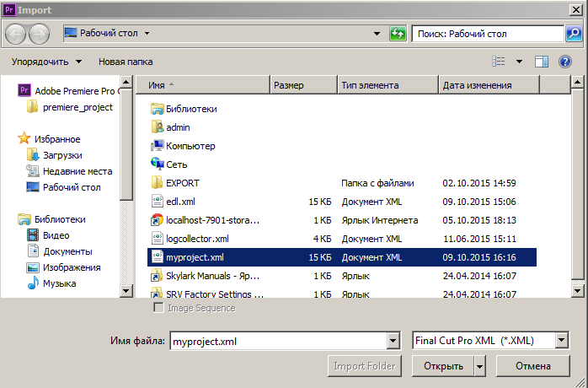Image resolution: width=588 pixels, height=388 pixels.
Task: Go forward with the right arrow navigation button
Action: [x=39, y=35]
